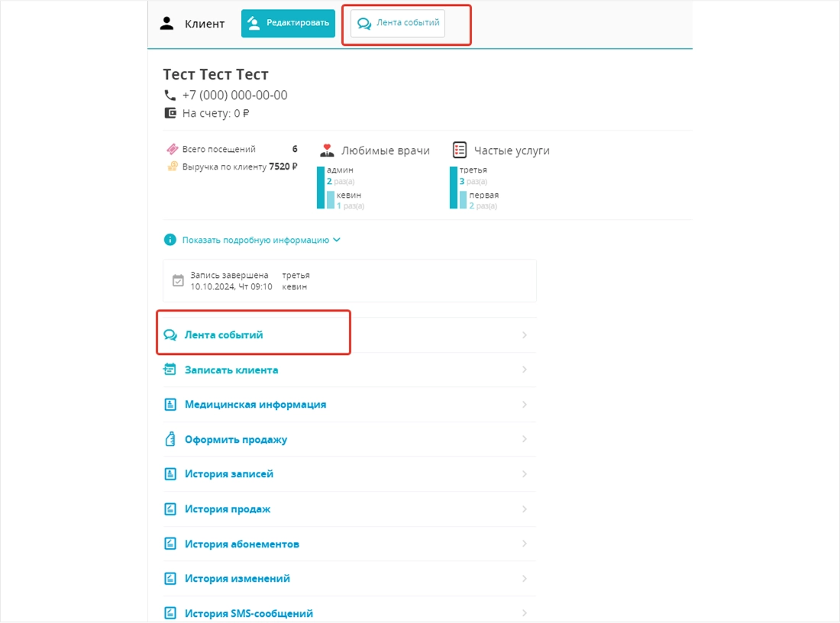This screenshot has width=840, height=623.
Task: Open История записей
Action: (349, 474)
